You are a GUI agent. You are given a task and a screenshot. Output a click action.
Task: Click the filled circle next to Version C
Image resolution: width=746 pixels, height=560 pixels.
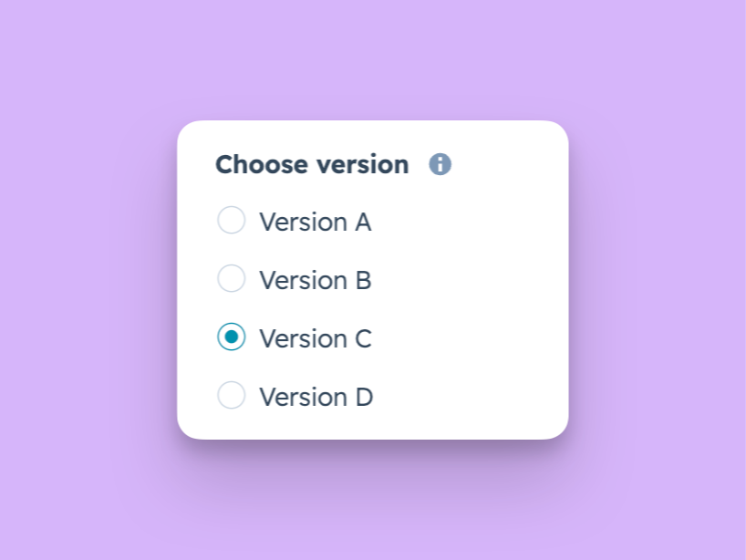coord(232,337)
